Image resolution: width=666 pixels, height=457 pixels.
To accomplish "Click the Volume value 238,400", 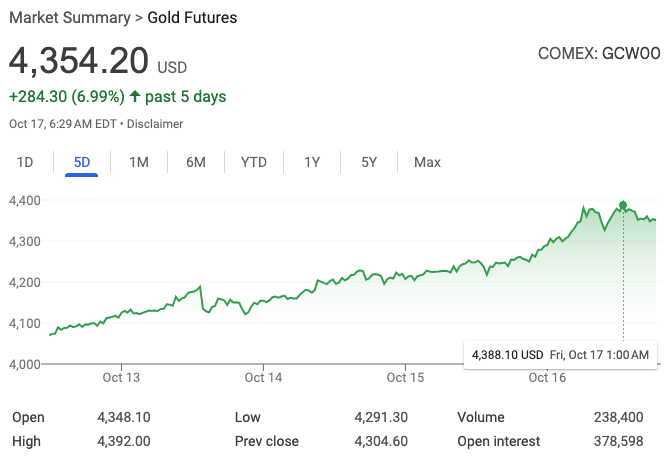I will click(x=623, y=417).
